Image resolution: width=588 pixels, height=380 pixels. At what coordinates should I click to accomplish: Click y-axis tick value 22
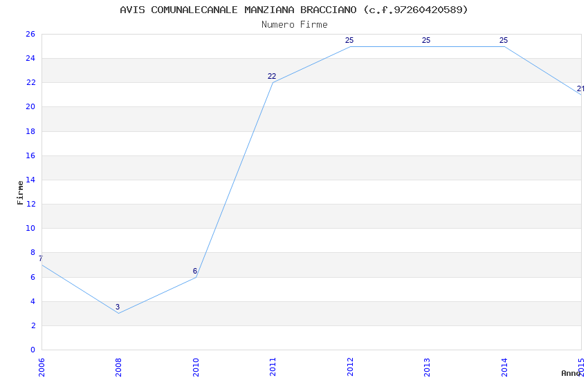pos(30,83)
